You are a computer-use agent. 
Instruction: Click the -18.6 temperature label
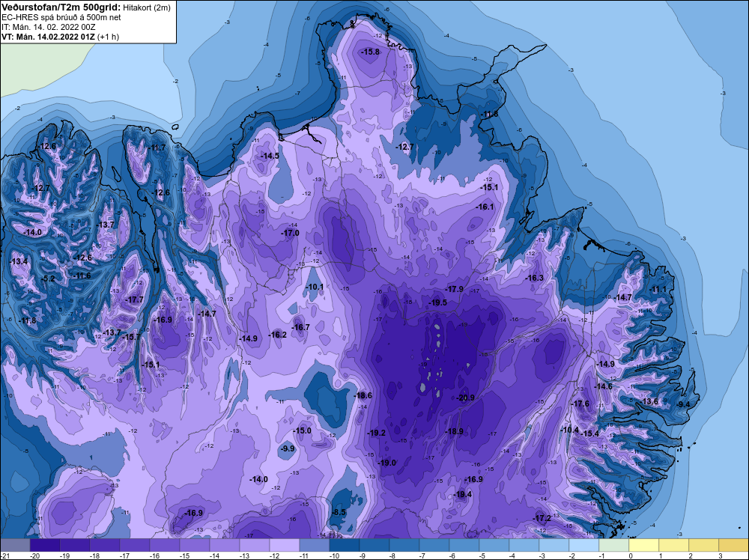point(363,395)
